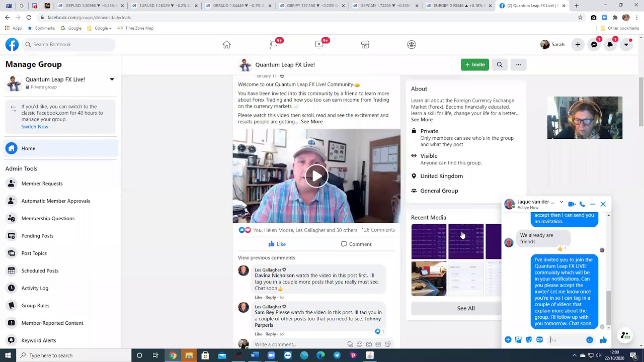The width and height of the screenshot is (644, 362).
Task: Close the Jaque van der chat
Action: [x=603, y=204]
